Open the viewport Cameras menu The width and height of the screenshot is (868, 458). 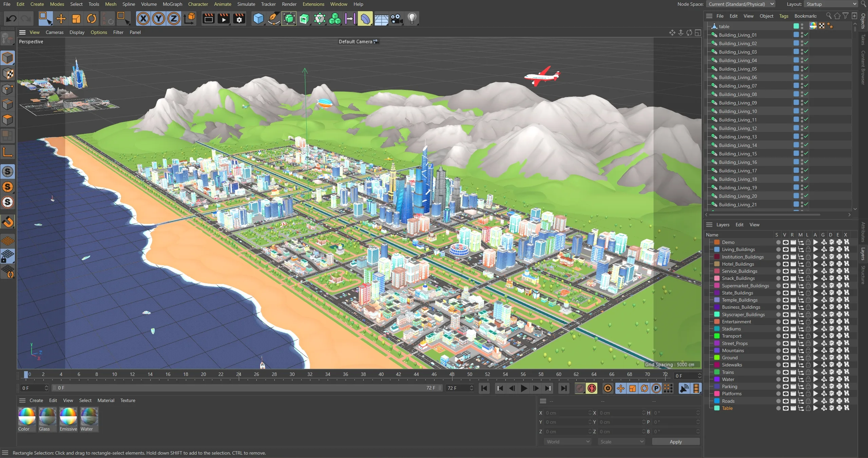coord(54,32)
